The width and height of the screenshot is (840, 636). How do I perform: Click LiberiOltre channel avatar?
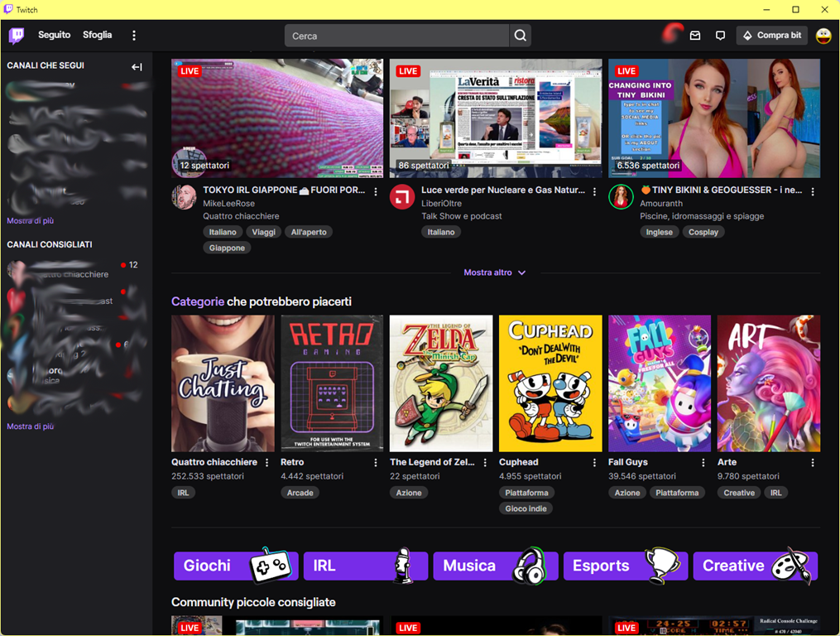pyautogui.click(x=402, y=197)
